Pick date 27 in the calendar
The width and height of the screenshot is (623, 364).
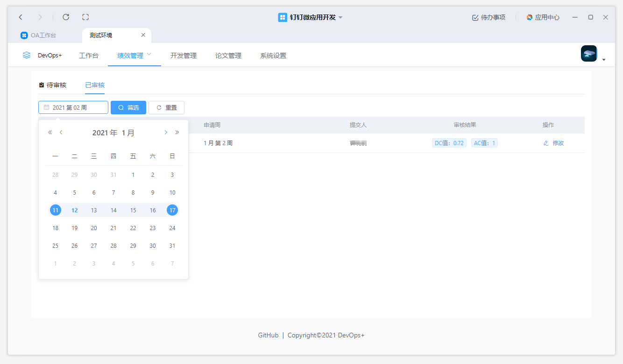point(94,246)
